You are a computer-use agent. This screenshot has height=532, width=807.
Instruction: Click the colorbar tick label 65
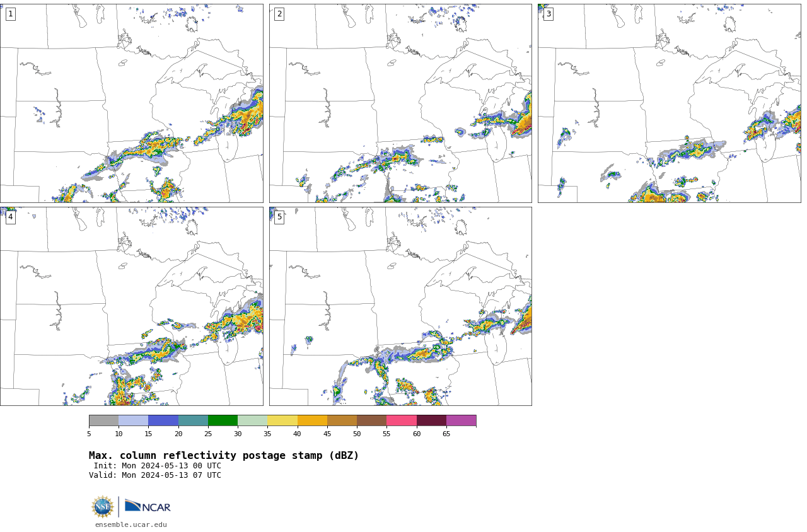(x=446, y=434)
